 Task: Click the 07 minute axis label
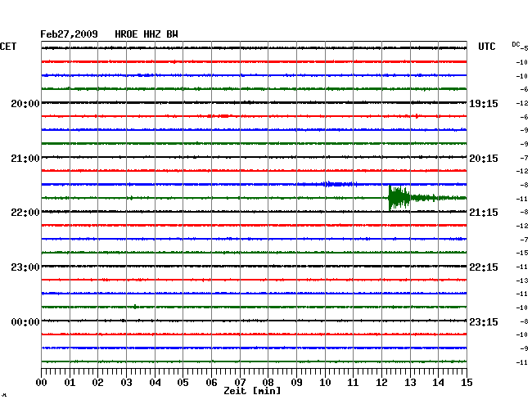[x=240, y=383]
